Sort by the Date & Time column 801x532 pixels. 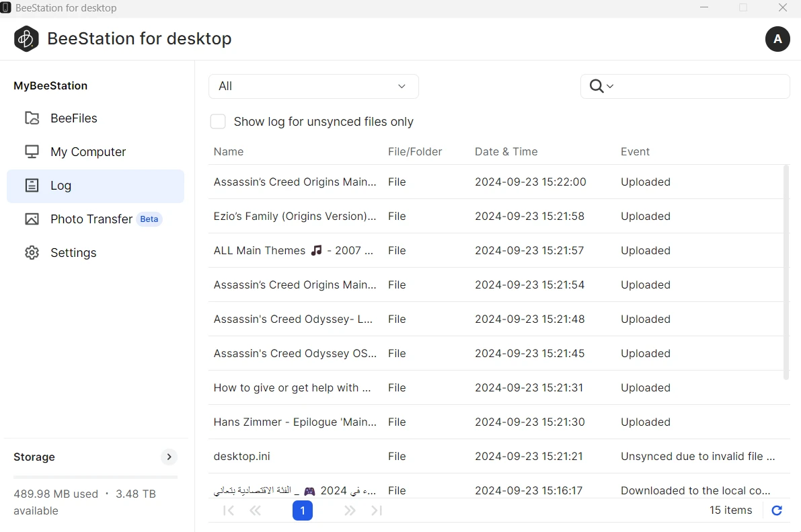tap(506, 151)
